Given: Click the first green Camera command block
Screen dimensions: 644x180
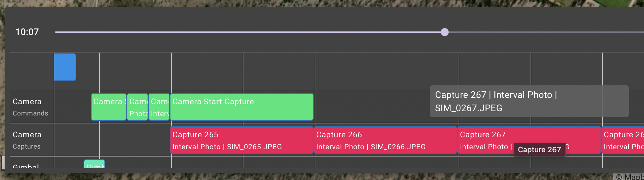Looking at the screenshot, I should coord(109,107).
